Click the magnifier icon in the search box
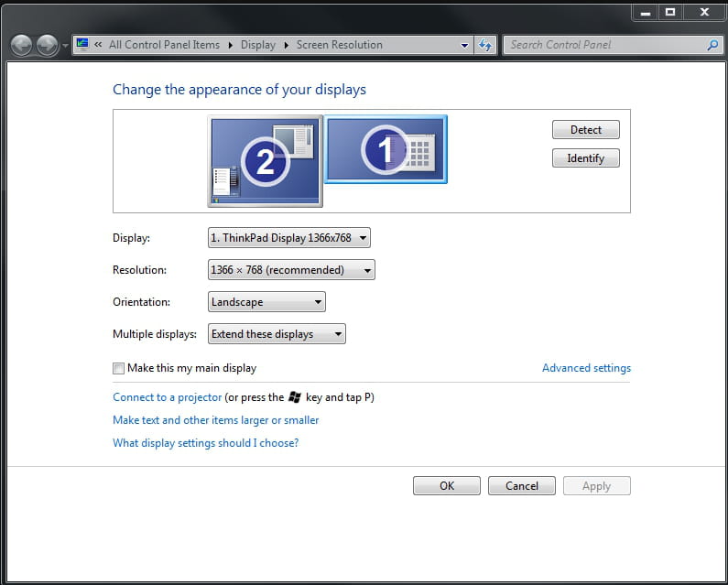Screen dimensions: 728x585 tap(712, 45)
